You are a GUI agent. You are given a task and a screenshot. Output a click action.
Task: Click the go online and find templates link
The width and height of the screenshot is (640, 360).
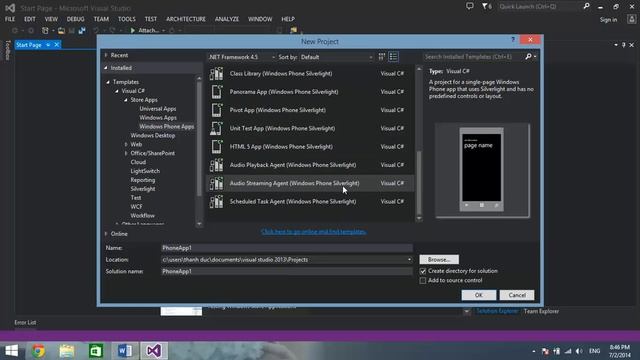(313, 232)
